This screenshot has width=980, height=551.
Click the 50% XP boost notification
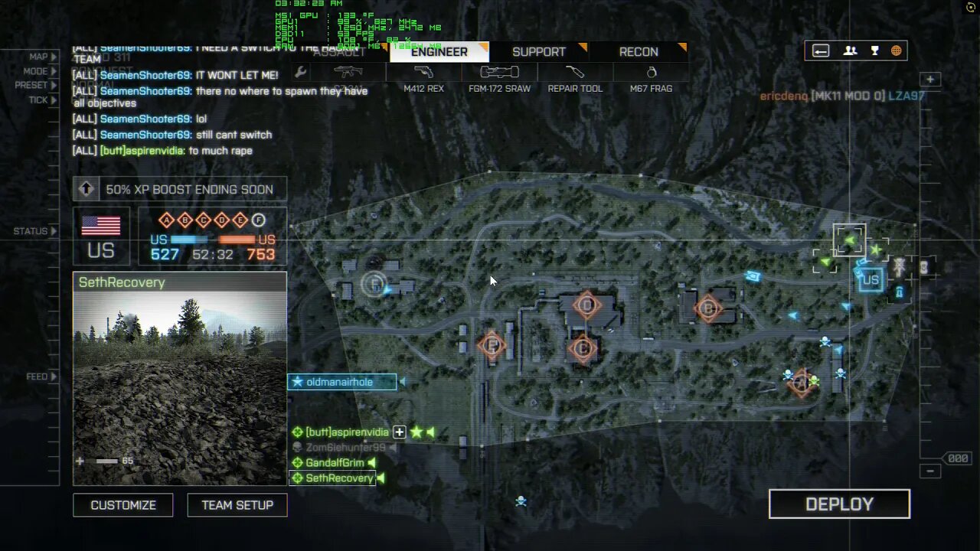(180, 189)
